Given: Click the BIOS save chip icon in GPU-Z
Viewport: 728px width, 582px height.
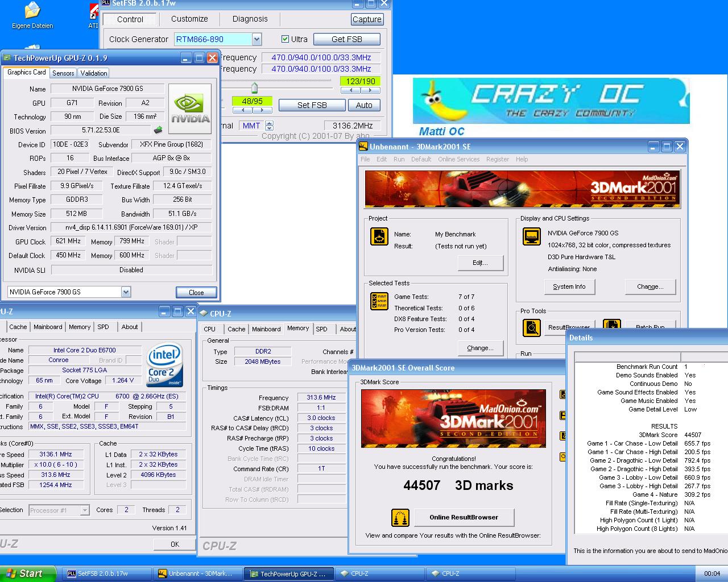Looking at the screenshot, I should click(x=158, y=130).
